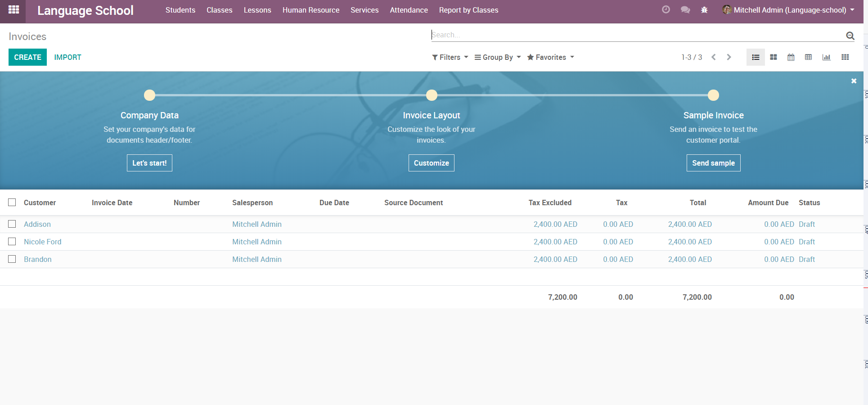Image resolution: width=868 pixels, height=405 pixels.
Task: Switch to graph chart view
Action: coord(826,57)
